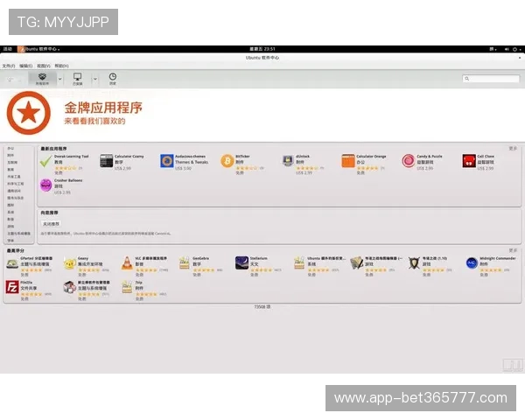525x420 pixels.
Task: Open the All Software toolbar icon
Action: pyautogui.click(x=42, y=79)
